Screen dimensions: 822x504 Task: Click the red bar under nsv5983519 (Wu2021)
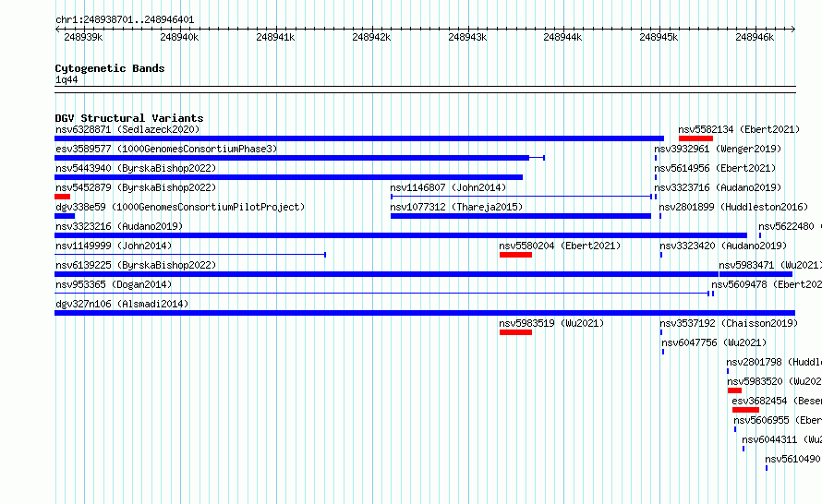[516, 332]
